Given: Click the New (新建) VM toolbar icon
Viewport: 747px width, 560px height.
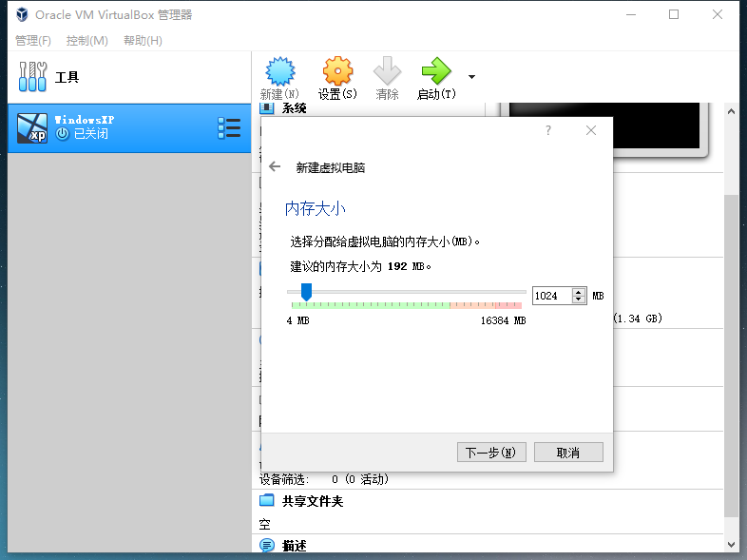Looking at the screenshot, I should 280,71.
